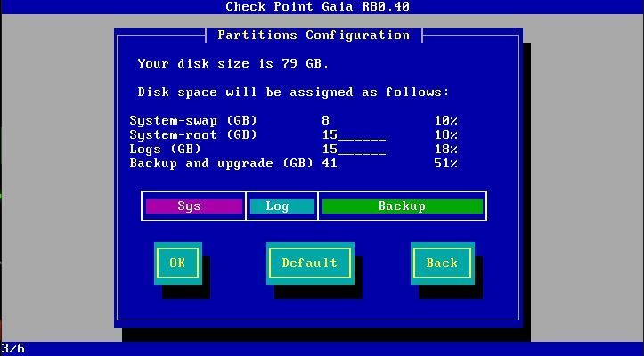Click the Check Point Gaia R80.40 header
Screen dimensions: 644x356
tap(317, 7)
